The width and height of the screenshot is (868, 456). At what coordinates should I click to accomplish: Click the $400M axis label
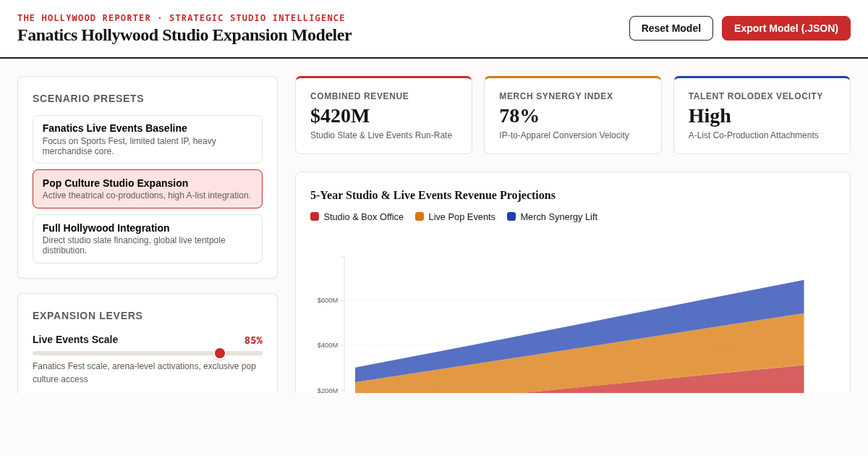pos(327,345)
